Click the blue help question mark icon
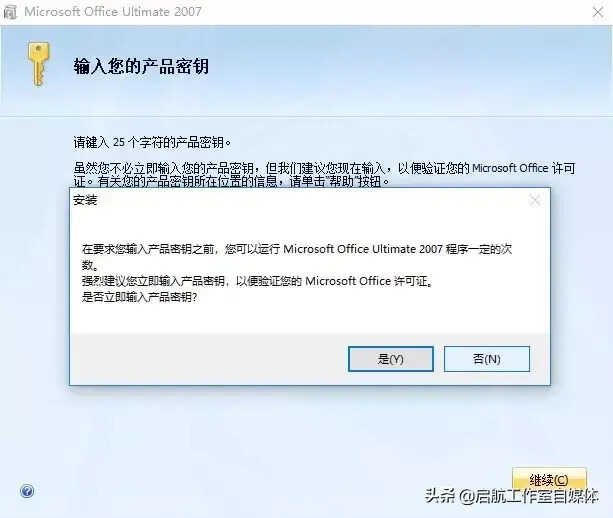This screenshot has width=613, height=518. 27,491
